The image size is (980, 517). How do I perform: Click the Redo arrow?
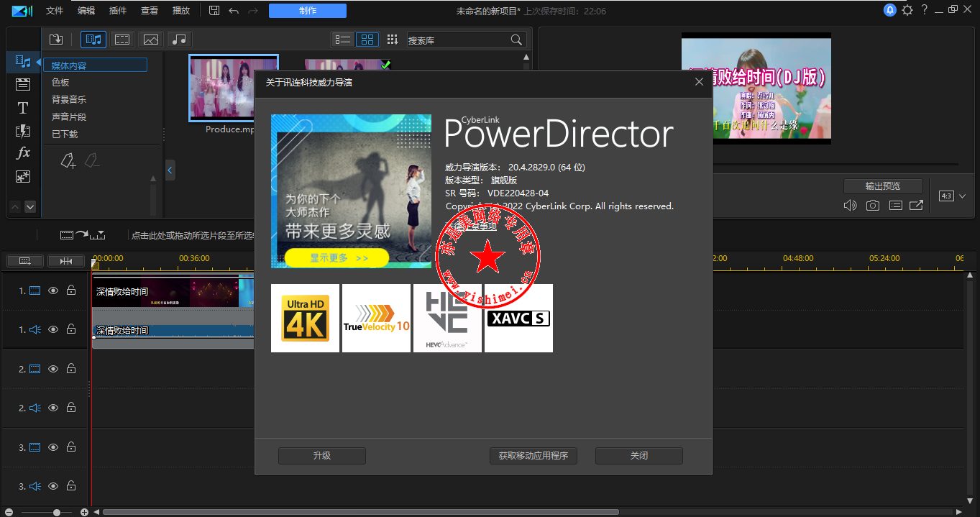click(252, 11)
